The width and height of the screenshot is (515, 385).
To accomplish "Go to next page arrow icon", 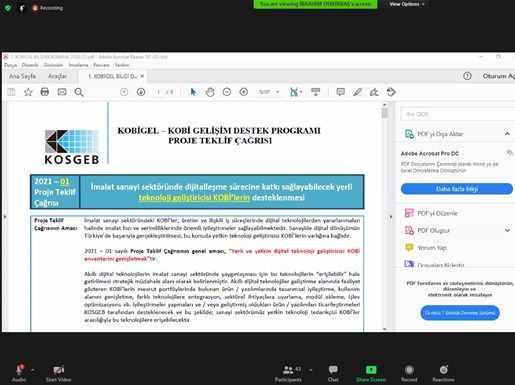I will coord(141,92).
